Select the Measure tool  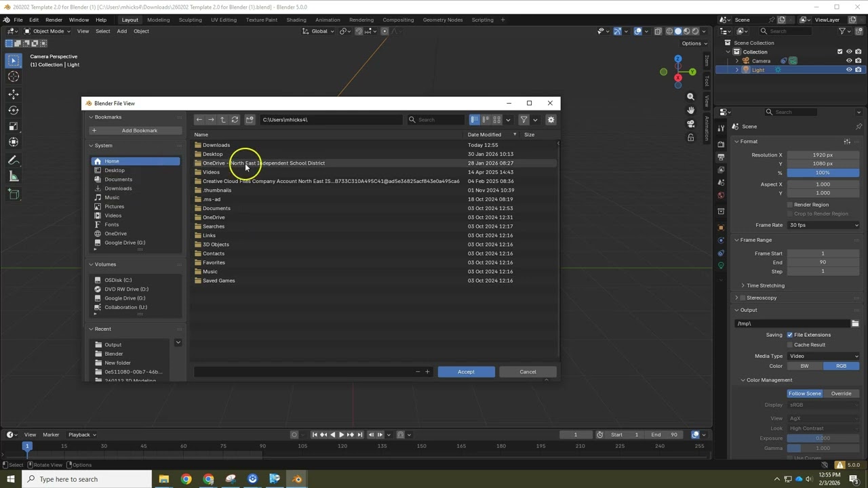point(14,176)
